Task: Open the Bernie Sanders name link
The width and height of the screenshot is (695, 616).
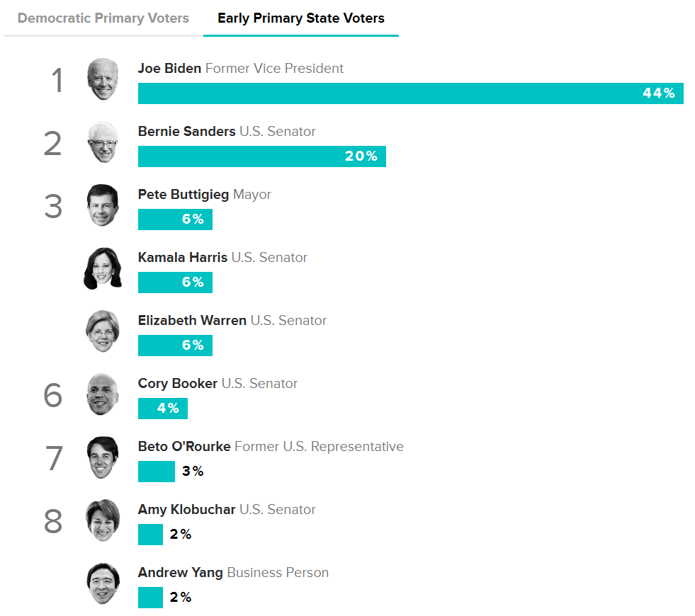Action: 186,132
